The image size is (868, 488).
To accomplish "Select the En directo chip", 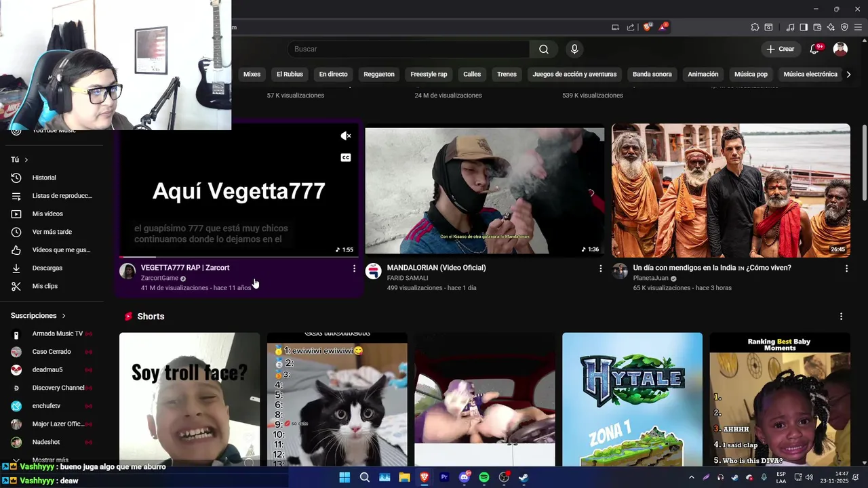I will (333, 75).
